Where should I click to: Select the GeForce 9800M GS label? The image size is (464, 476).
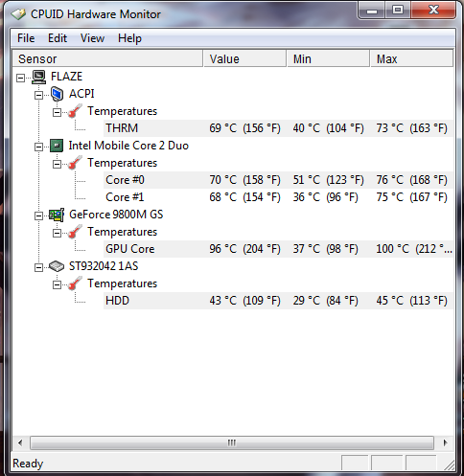(116, 215)
